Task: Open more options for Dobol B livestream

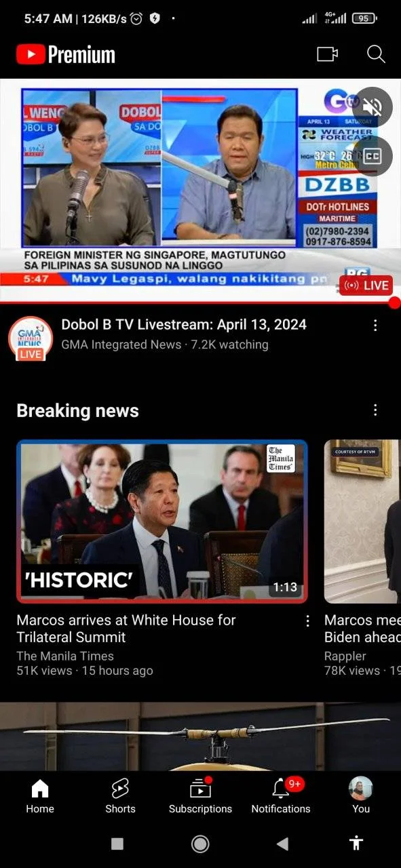Action: 375,325
